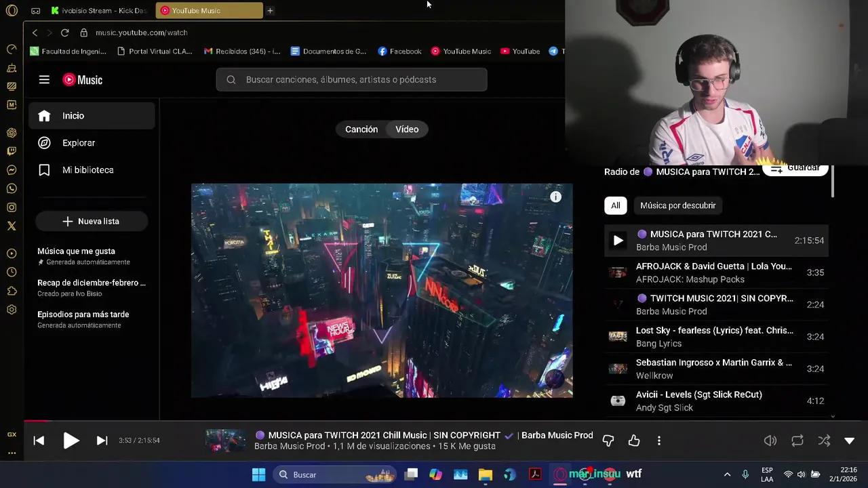Create a new playlist with Nueva lista
The image size is (868, 488).
92,222
